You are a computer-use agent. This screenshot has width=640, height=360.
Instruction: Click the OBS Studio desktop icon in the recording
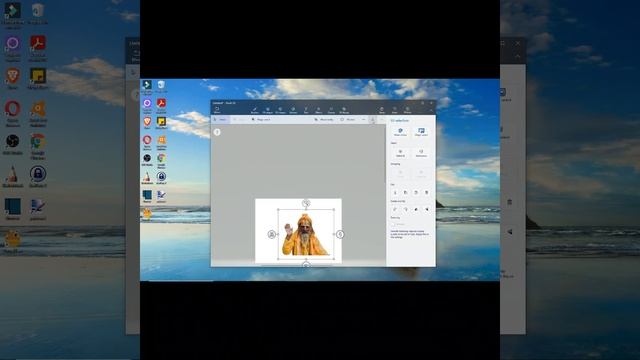[147, 159]
